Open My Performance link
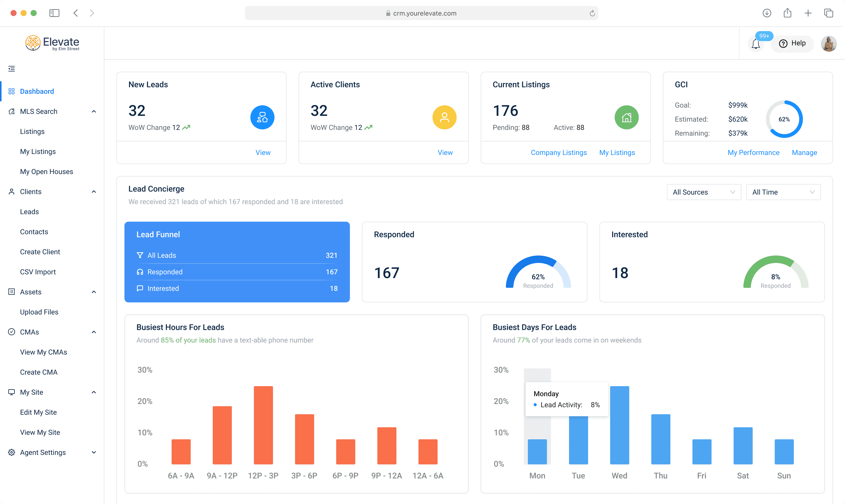The image size is (845, 504). click(753, 152)
